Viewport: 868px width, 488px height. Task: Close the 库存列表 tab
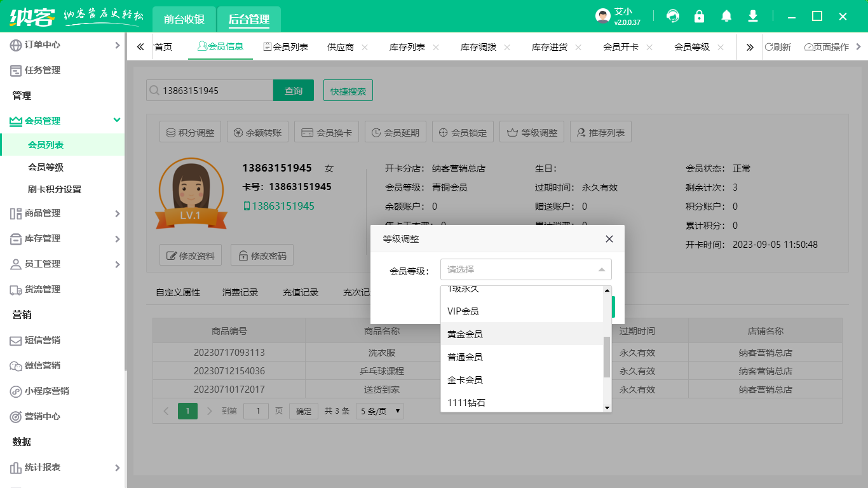pyautogui.click(x=435, y=47)
